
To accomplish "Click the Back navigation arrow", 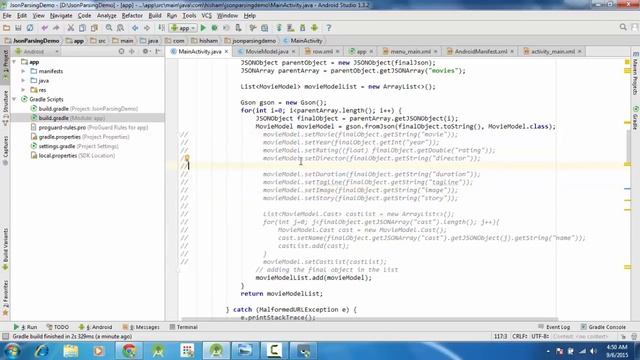I will [x=135, y=28].
